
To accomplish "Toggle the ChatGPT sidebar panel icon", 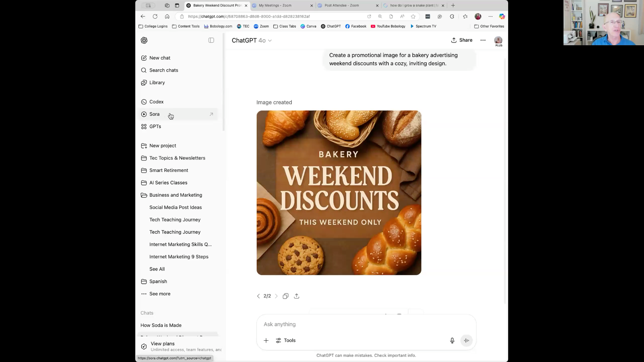I will tap(211, 40).
